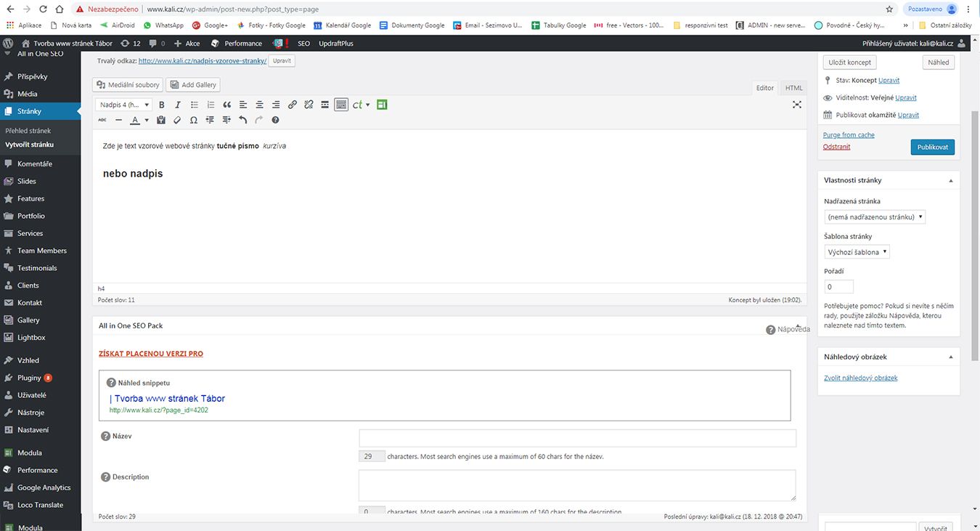Open the text color picker arrow
Image resolution: width=980 pixels, height=531 pixels.
point(147,120)
